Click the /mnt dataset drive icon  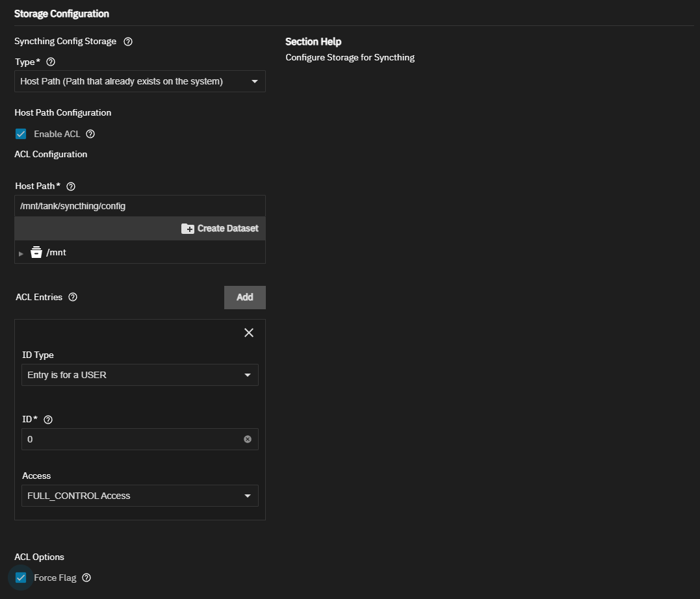[36, 252]
